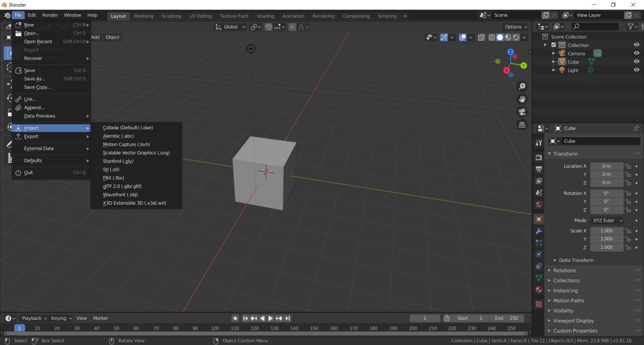The image size is (644, 345).
Task: Open the Object Constraints tab
Action: (539, 266)
